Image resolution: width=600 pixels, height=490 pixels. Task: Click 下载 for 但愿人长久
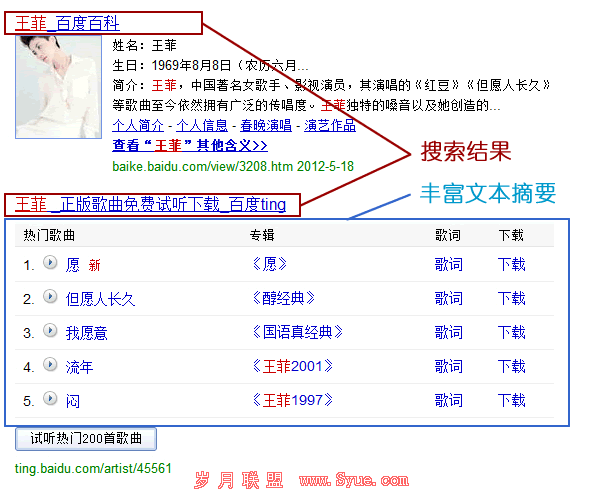512,298
